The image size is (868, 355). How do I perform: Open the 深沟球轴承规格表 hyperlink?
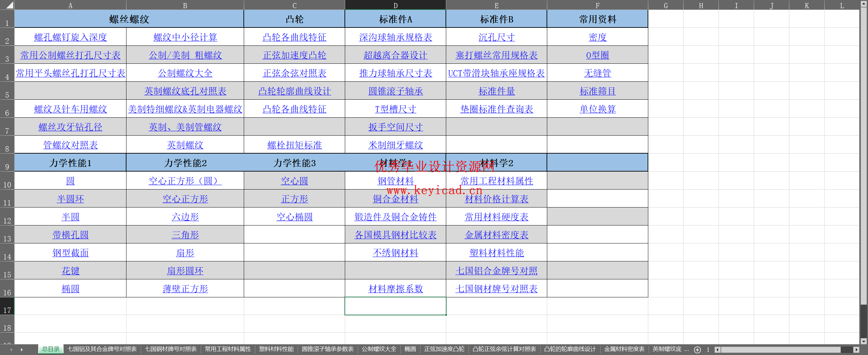(x=395, y=37)
